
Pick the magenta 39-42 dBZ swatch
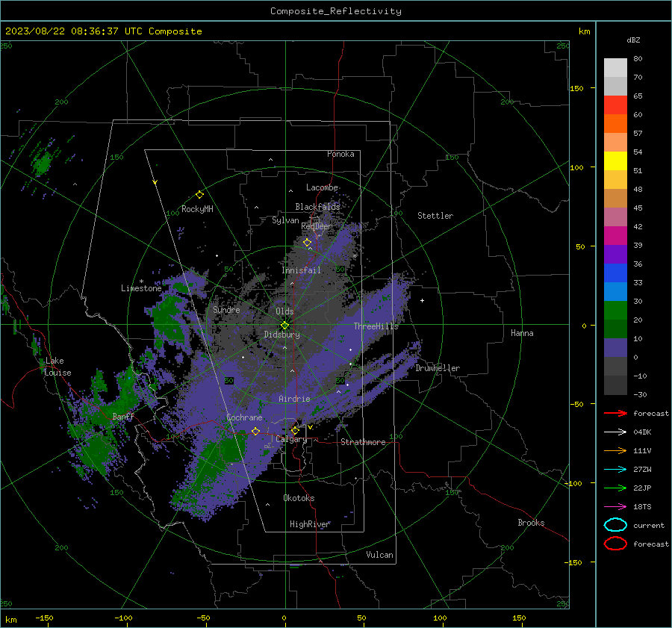[x=615, y=235]
